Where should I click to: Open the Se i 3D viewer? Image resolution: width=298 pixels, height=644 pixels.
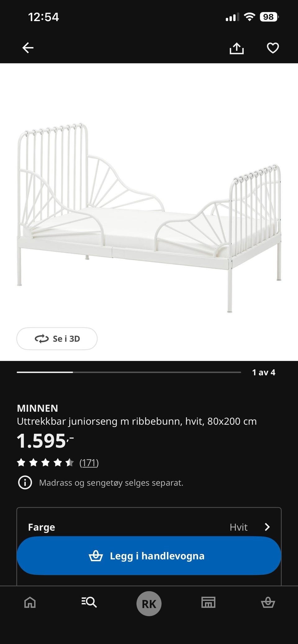pyautogui.click(x=57, y=339)
